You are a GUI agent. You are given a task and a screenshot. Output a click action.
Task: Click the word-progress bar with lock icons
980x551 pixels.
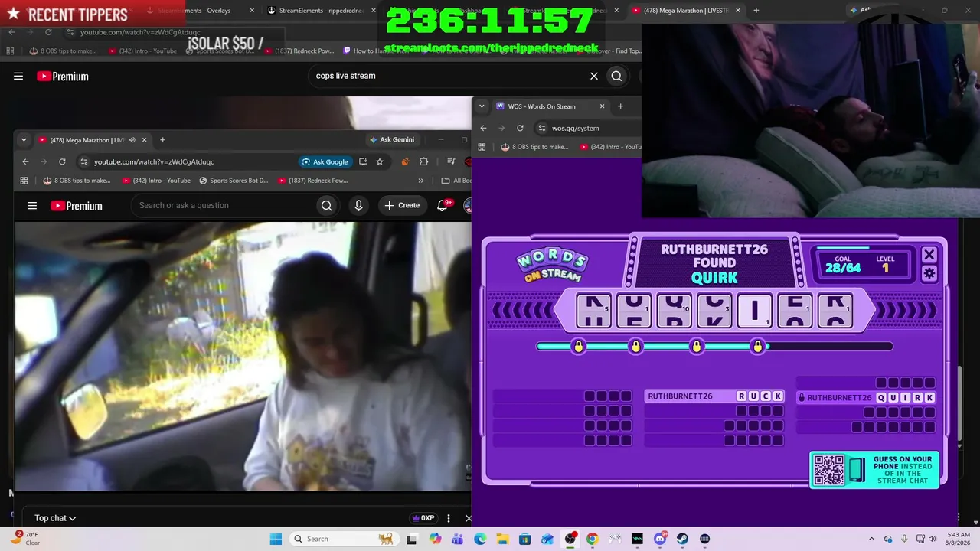click(714, 347)
